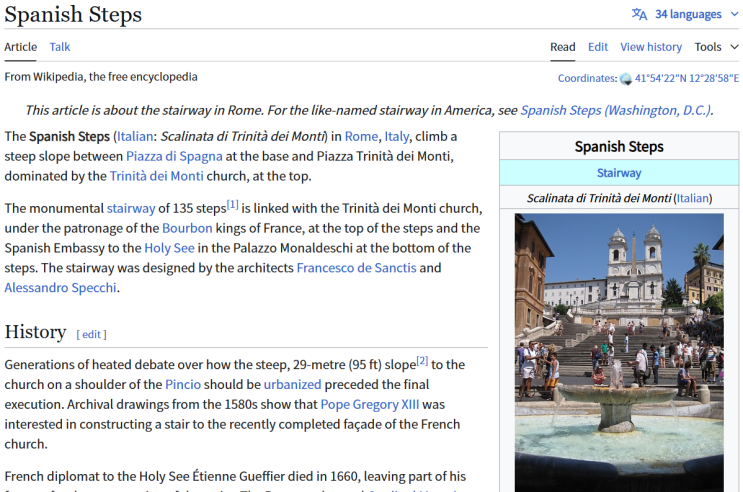Open the Pincio link
743x492 pixels.
click(x=183, y=385)
